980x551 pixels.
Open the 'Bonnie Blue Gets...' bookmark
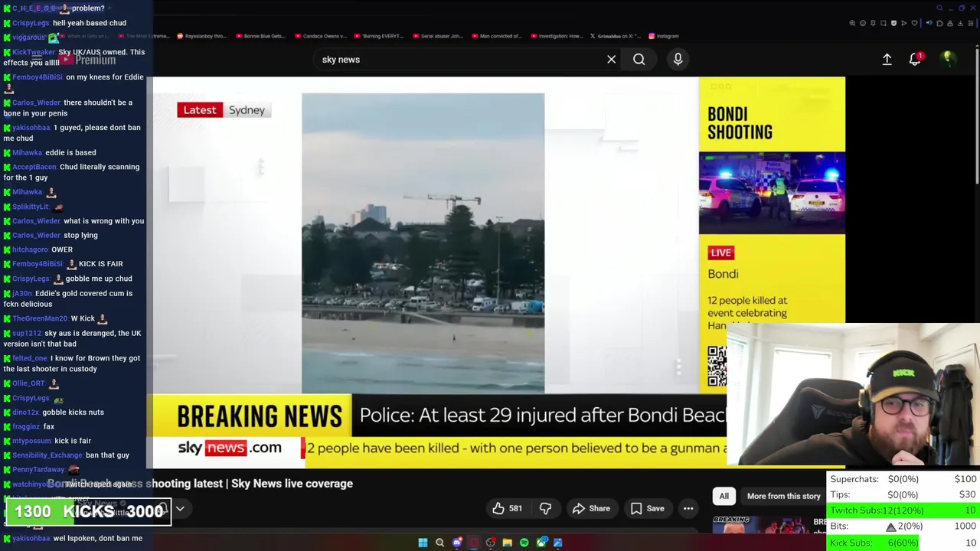click(x=260, y=36)
